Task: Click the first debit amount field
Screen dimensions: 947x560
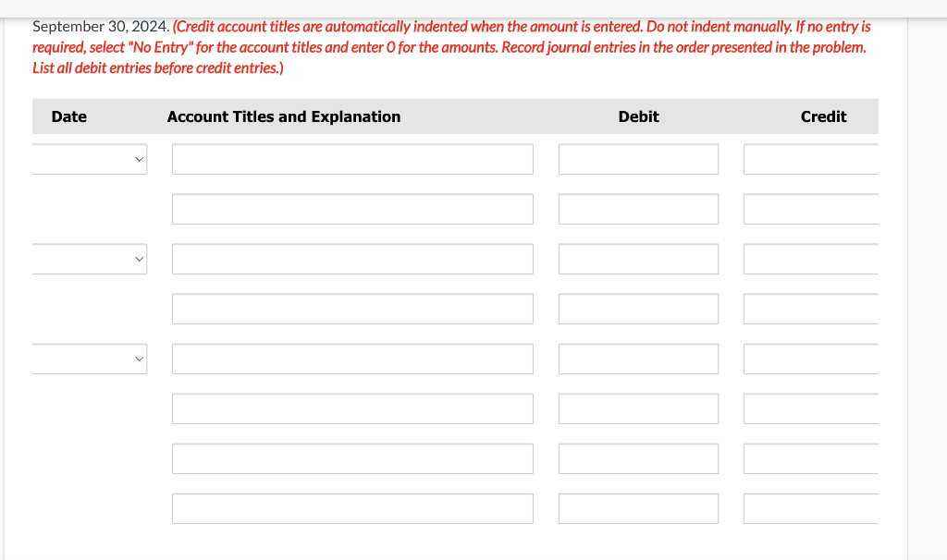Action: [x=638, y=158]
